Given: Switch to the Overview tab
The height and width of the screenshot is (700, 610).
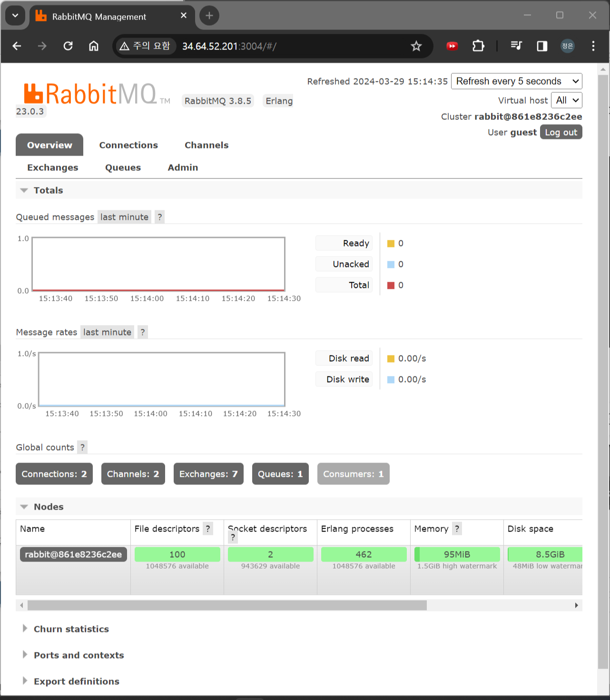Looking at the screenshot, I should coord(49,145).
